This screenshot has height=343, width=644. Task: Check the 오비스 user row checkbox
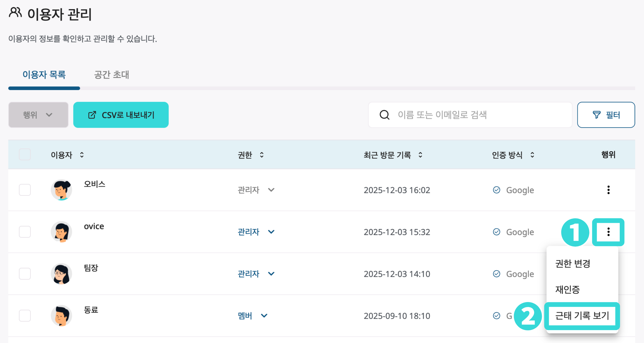point(25,190)
